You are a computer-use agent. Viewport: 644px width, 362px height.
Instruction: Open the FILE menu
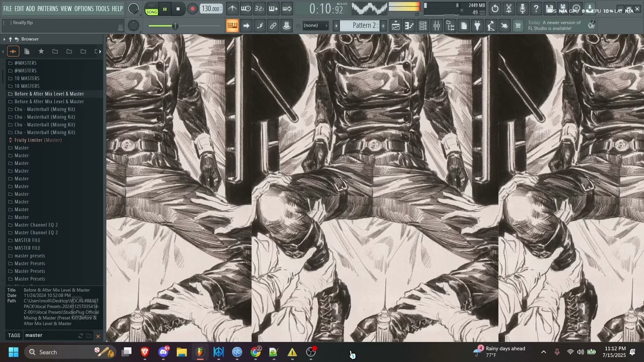[8, 9]
